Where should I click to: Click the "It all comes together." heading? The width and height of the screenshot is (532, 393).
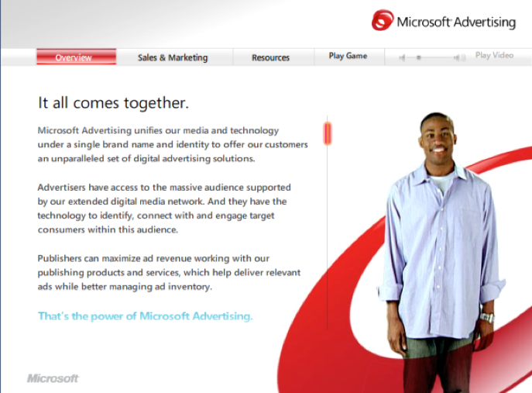(x=113, y=103)
